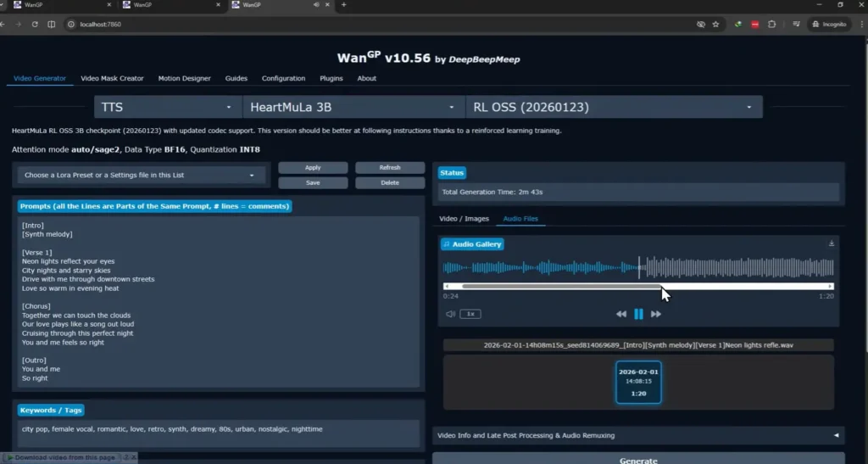Open the Incognito profile indicator
This screenshot has height=464, width=868.
pos(829,25)
